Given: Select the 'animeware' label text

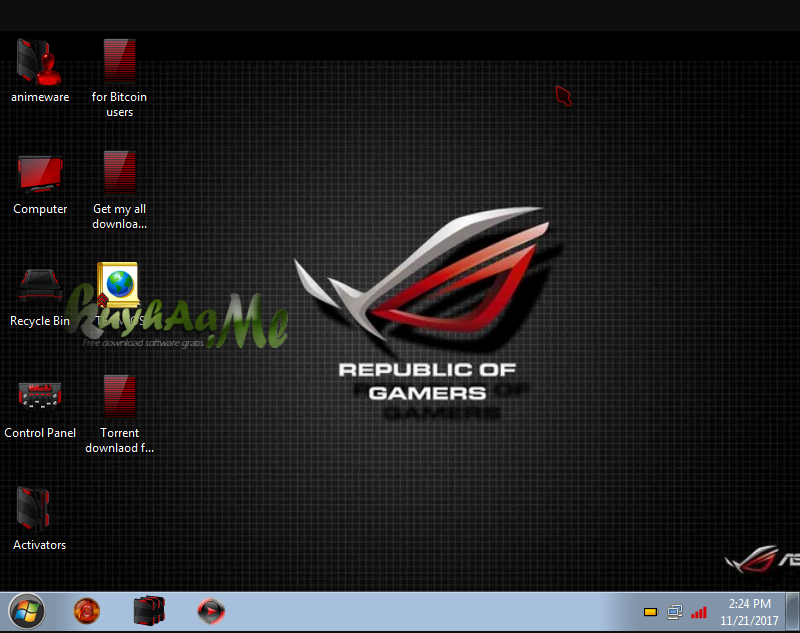Looking at the screenshot, I should click(x=40, y=97).
